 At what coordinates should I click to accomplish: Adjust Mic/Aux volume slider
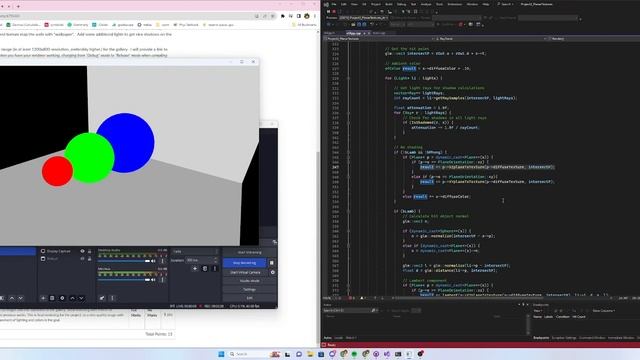pos(124,280)
